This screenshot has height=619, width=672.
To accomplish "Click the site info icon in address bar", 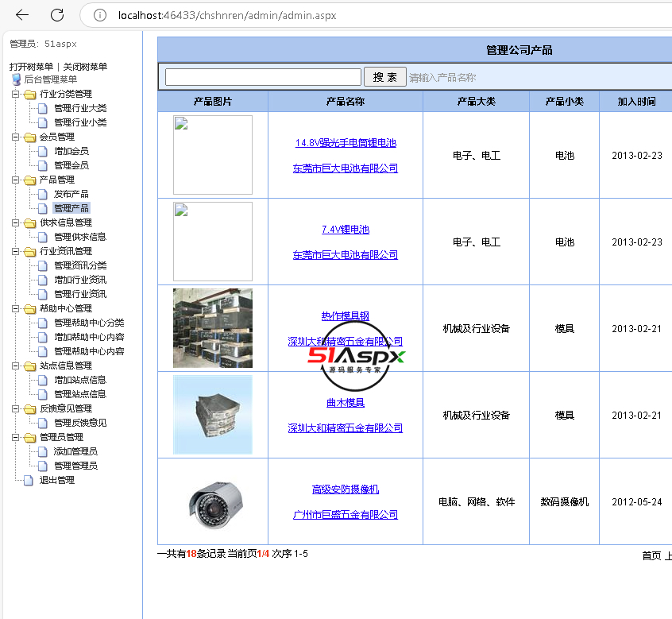I will [99, 15].
